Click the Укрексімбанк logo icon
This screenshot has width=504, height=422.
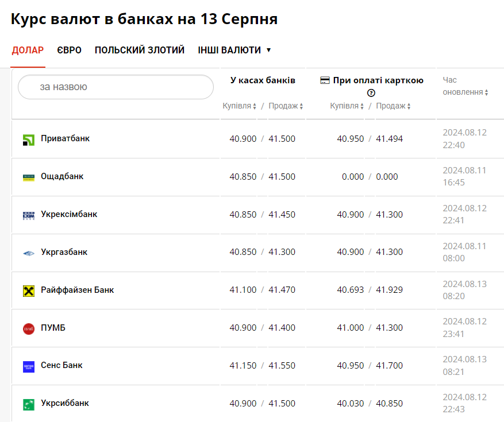click(x=29, y=215)
